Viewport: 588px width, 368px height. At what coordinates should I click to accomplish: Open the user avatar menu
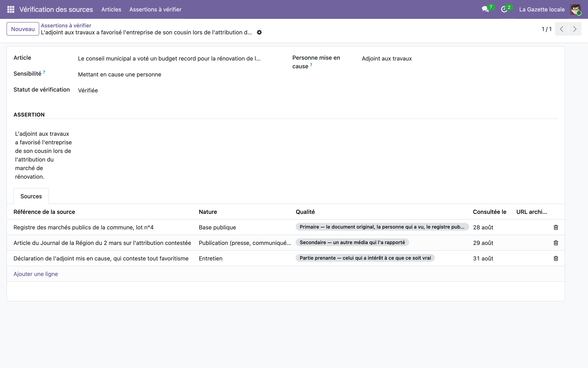point(575,9)
